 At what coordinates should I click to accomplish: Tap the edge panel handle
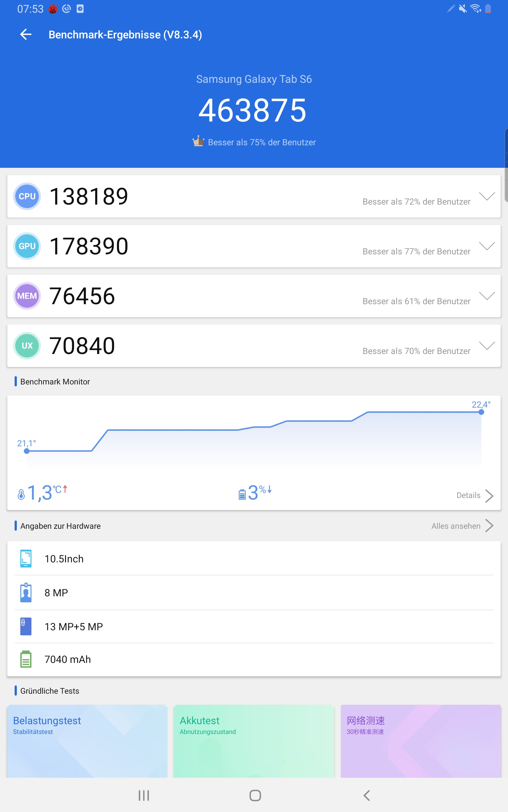(x=506, y=165)
